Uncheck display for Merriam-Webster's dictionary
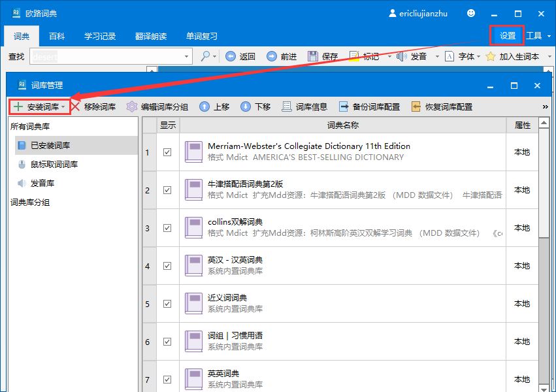Screen dimensions: 556x392 coord(167,152)
